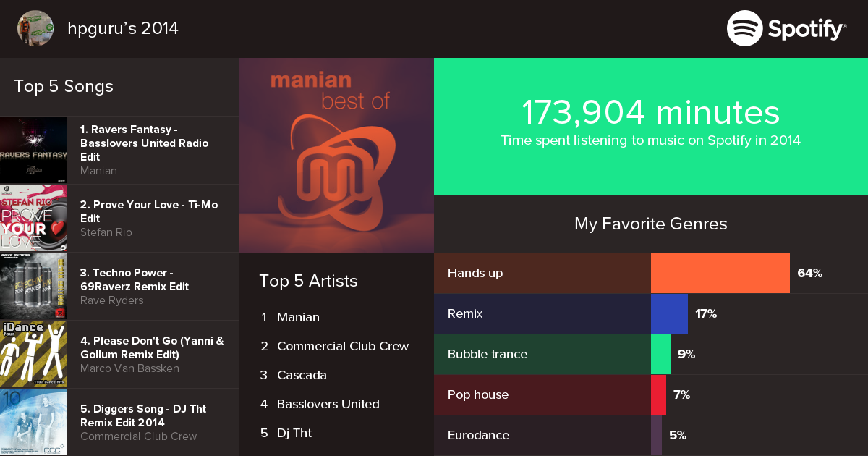Click the Top 5 Songs heading
The height and width of the screenshot is (456, 868).
pyautogui.click(x=64, y=86)
